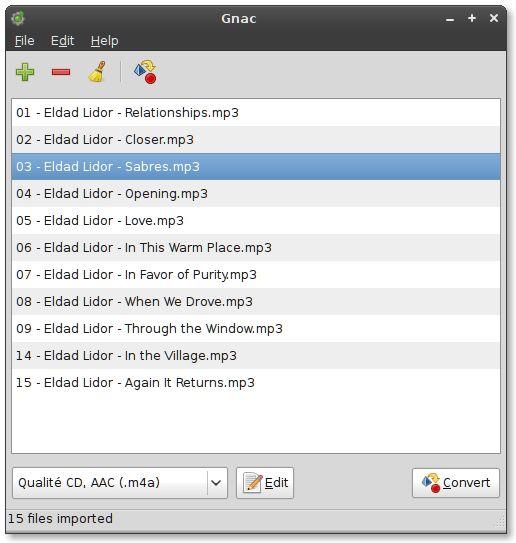Click the red minus remove file icon
The height and width of the screenshot is (543, 516).
pos(61,72)
